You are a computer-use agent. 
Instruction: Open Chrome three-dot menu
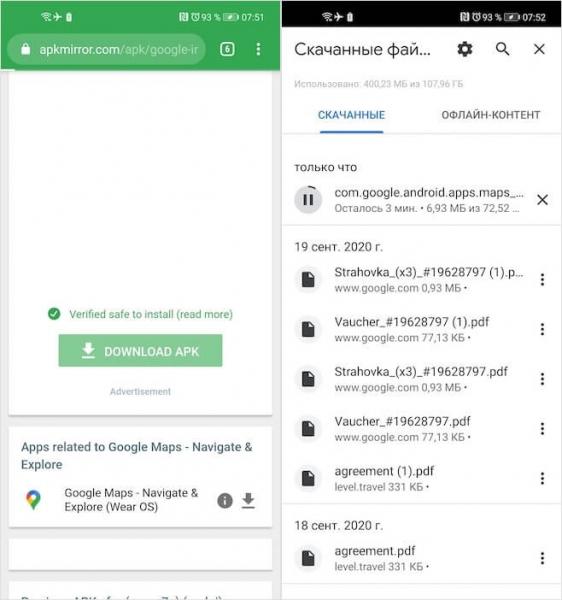point(258,49)
